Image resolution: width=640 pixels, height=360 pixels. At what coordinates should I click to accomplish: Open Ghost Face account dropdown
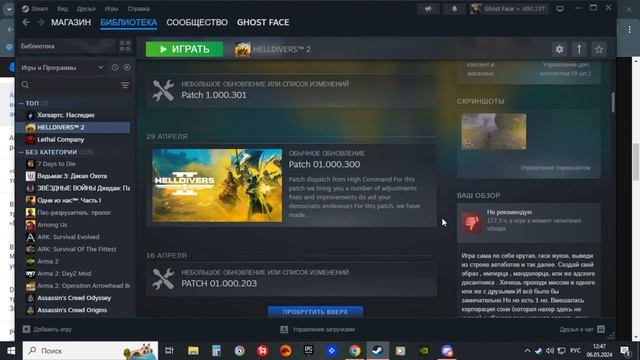(508, 9)
